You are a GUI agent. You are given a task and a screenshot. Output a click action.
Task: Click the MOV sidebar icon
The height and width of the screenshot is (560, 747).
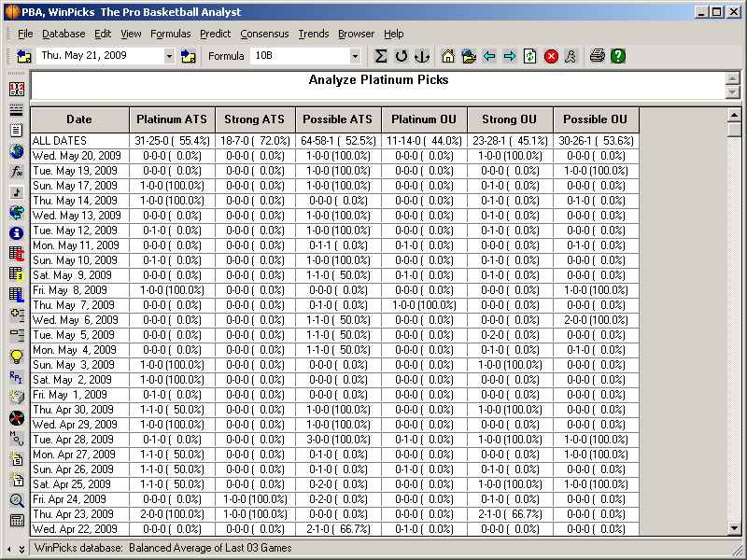click(17, 439)
